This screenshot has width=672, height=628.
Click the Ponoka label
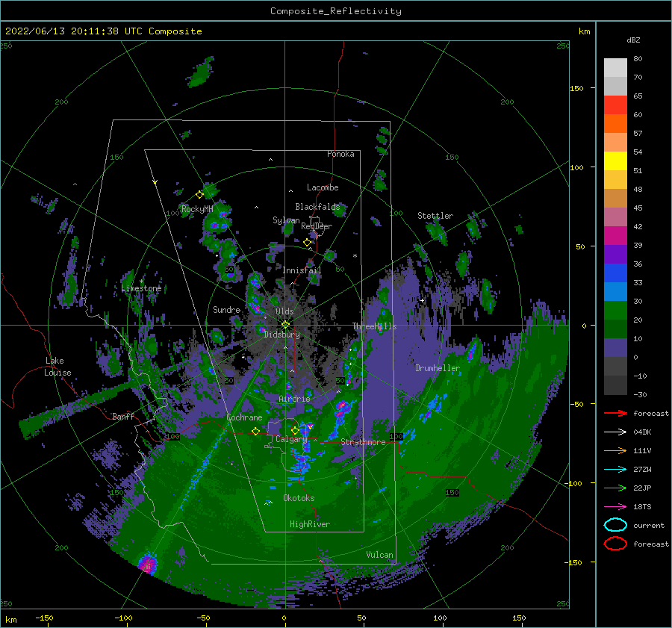tap(340, 154)
